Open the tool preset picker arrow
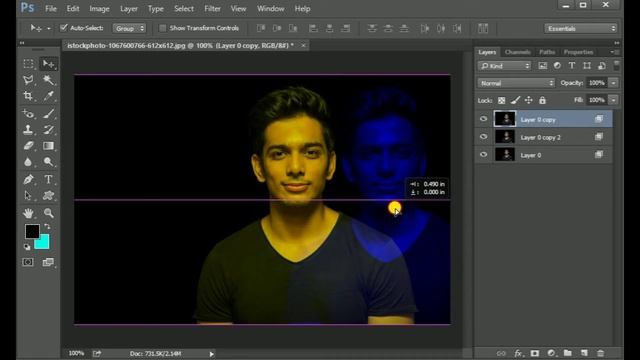Image resolution: width=640 pixels, height=360 pixels. (49, 28)
